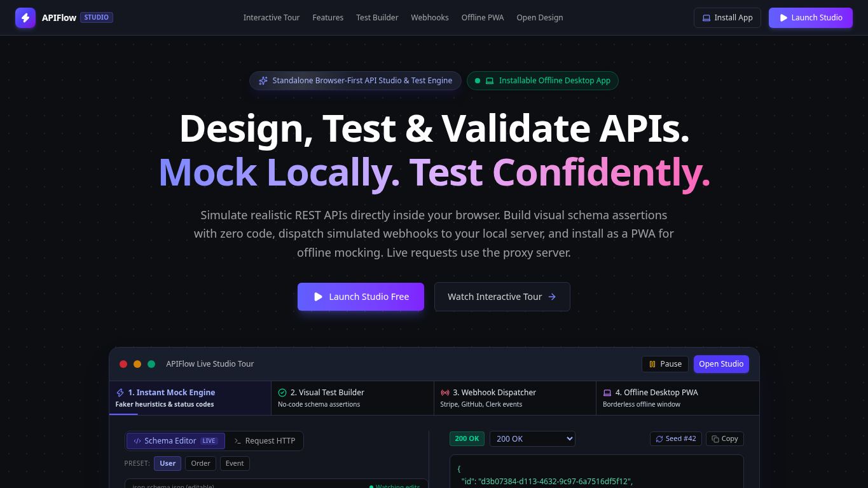Click the refresh icon beside Seed #42
The height and width of the screenshot is (488, 868).
point(660,439)
